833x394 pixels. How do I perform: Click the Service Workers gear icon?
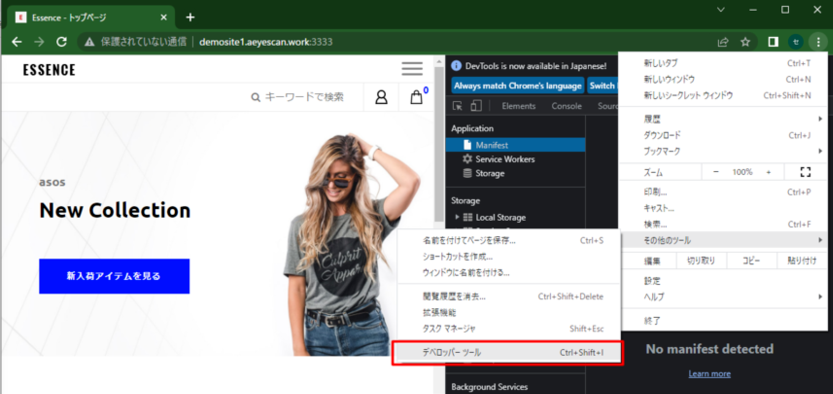pos(468,159)
